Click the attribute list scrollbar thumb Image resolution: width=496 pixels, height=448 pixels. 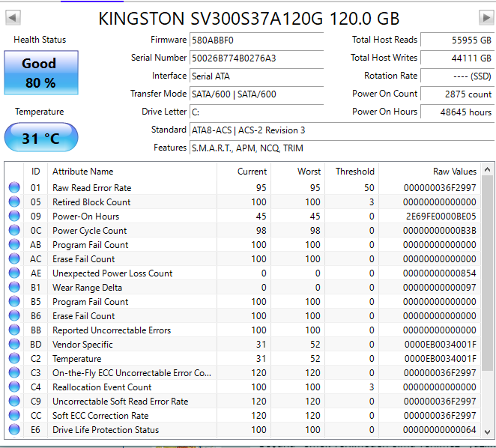(x=487, y=273)
